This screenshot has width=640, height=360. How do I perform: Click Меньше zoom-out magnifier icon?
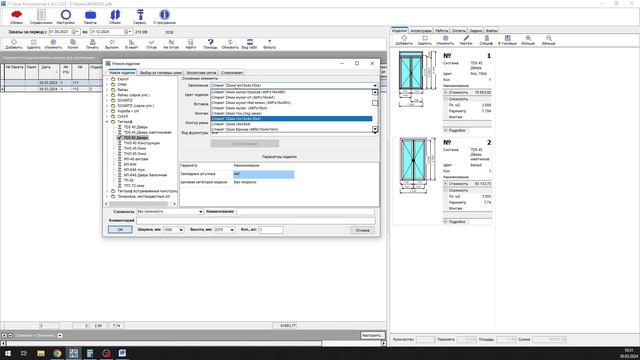(549, 40)
